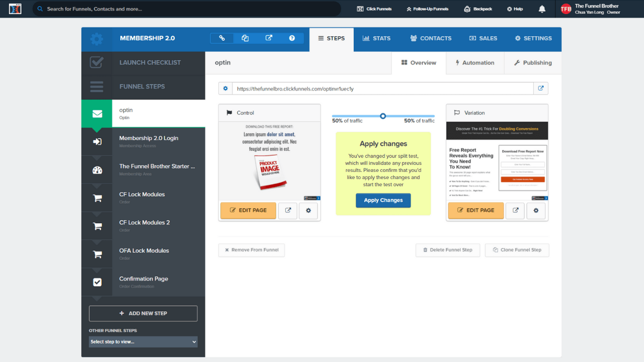Image resolution: width=644 pixels, height=362 pixels.
Task: Click the Control page thumbnail
Action: (x=270, y=161)
